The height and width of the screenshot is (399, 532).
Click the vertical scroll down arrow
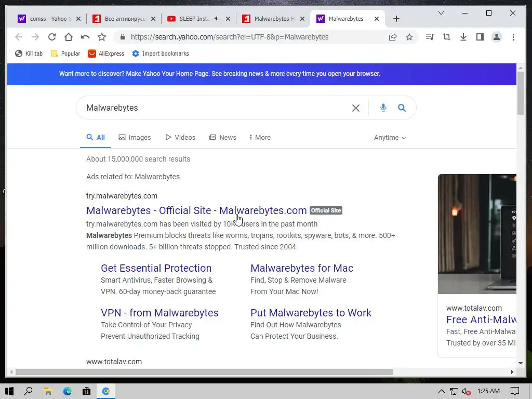click(521, 363)
